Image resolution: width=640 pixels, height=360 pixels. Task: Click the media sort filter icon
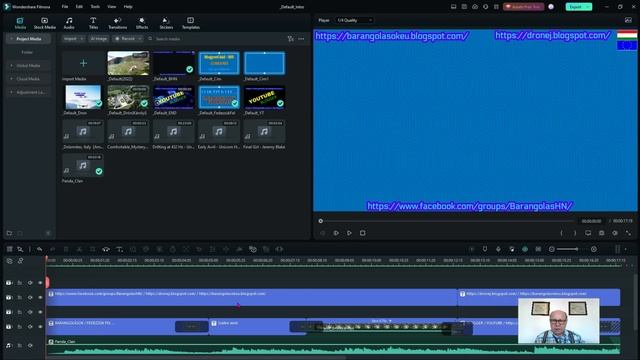coord(290,39)
